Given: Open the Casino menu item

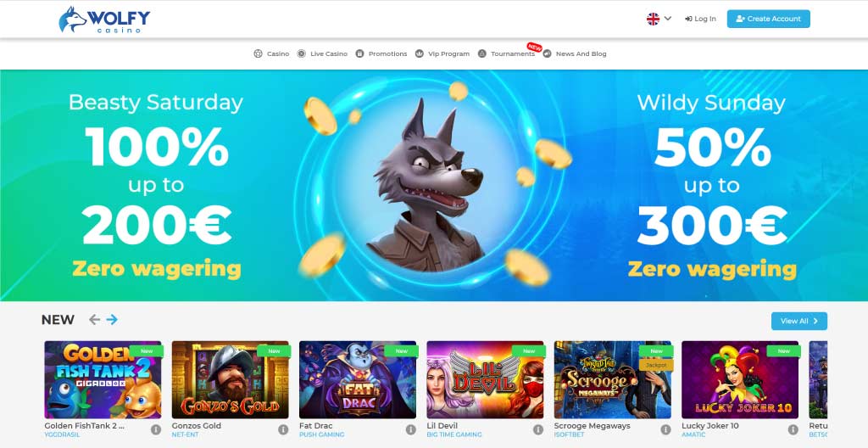Looking at the screenshot, I should click(271, 53).
